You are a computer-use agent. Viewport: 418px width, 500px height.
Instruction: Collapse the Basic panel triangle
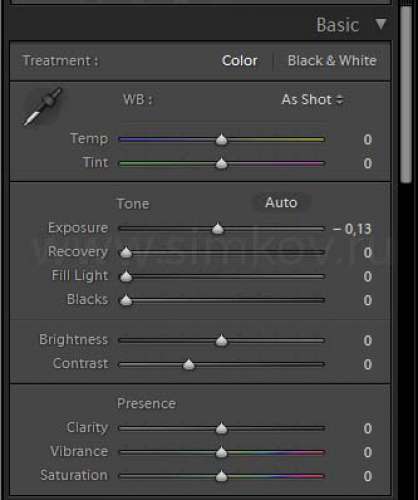[381, 24]
